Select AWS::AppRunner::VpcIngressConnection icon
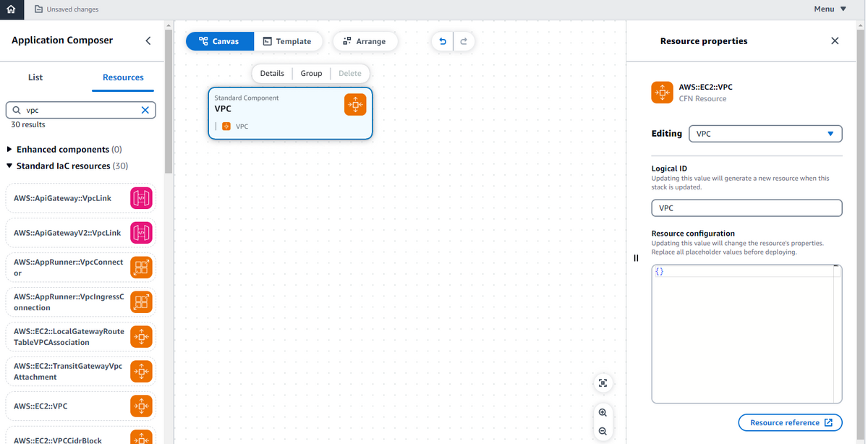Screen dimensions: 868x444 pos(141,302)
